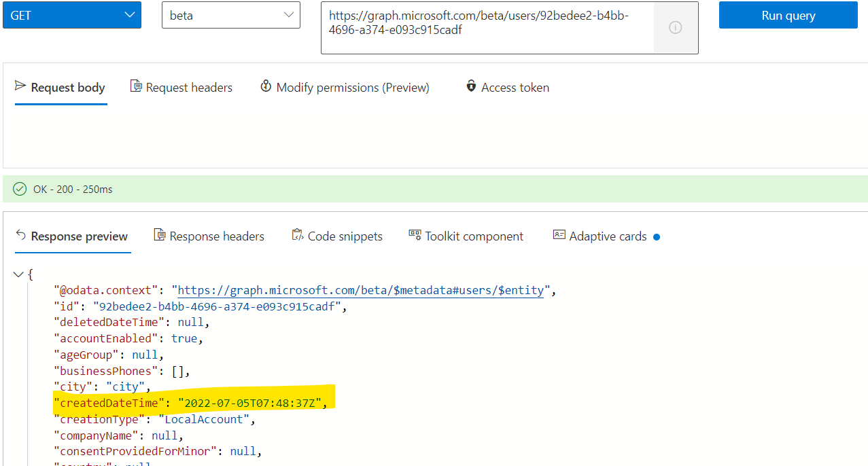Click the Response preview history icon

tap(19, 235)
